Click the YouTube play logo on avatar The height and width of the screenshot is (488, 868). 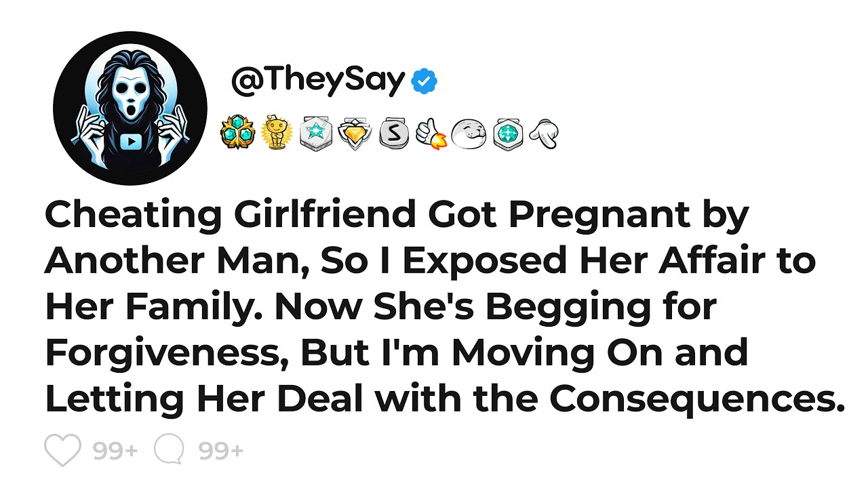tap(130, 142)
